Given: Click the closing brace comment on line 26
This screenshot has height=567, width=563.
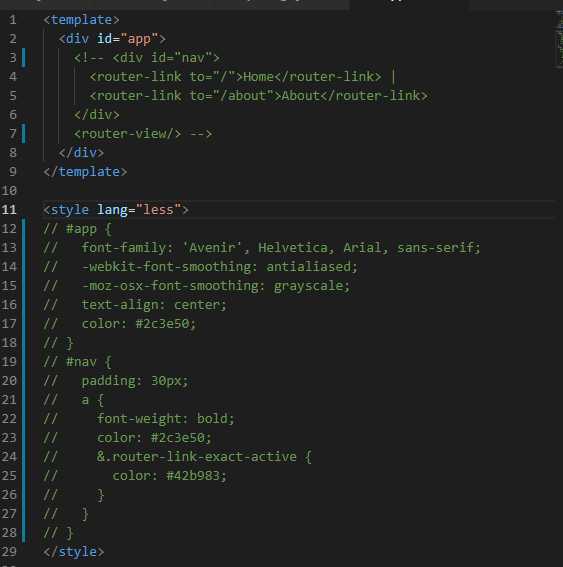Looking at the screenshot, I should 74,495.
